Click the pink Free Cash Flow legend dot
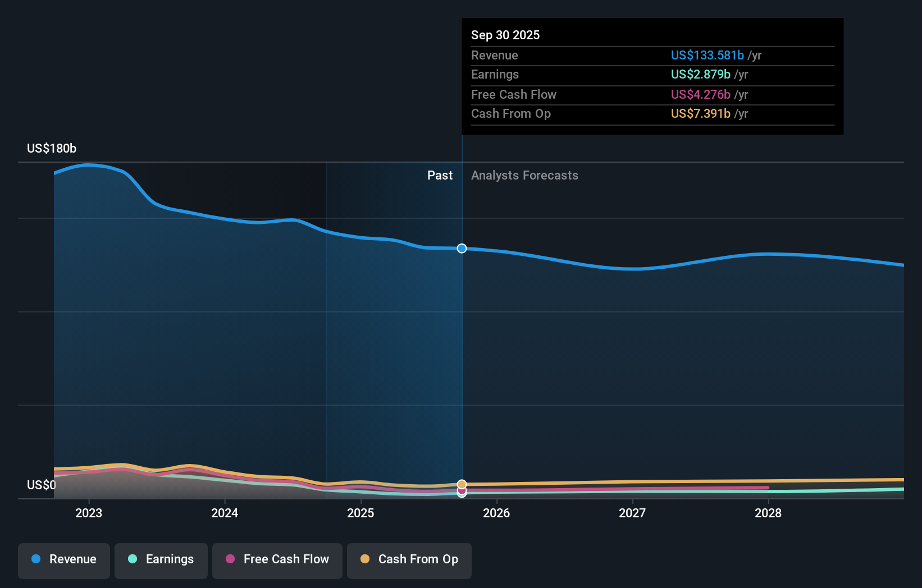This screenshot has height=588, width=922. point(230,559)
